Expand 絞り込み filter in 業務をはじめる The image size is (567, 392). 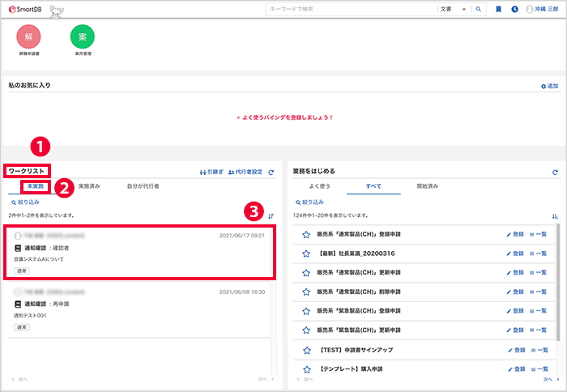click(309, 202)
